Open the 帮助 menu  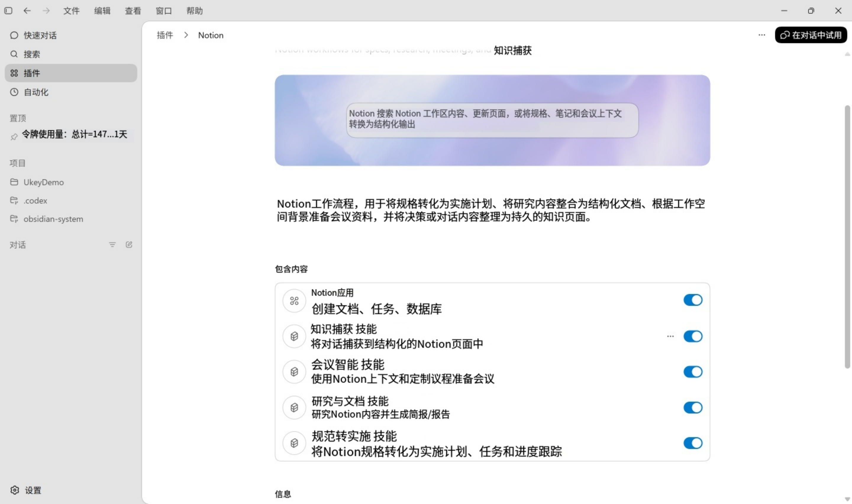point(194,11)
